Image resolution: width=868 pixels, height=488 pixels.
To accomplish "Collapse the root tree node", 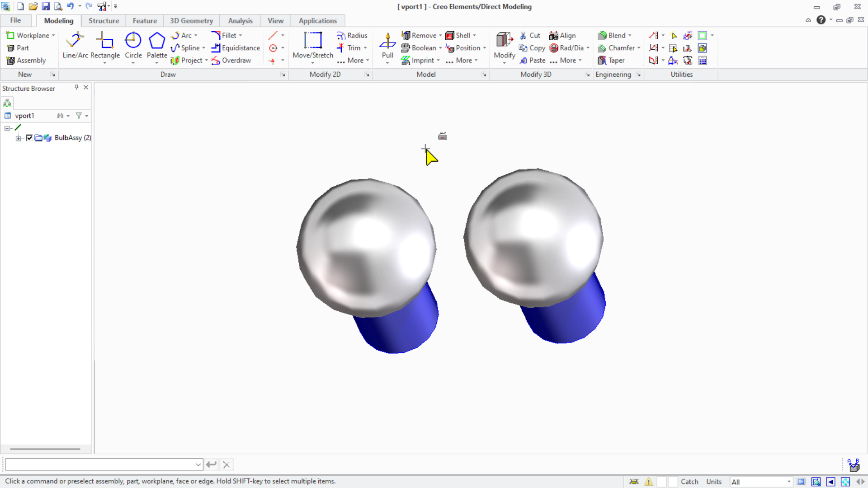I will [x=7, y=128].
